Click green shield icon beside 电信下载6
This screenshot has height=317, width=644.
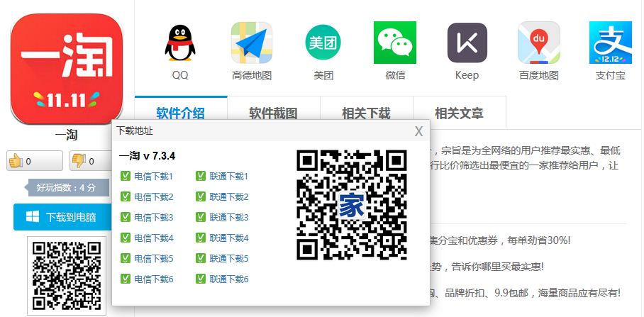point(126,279)
